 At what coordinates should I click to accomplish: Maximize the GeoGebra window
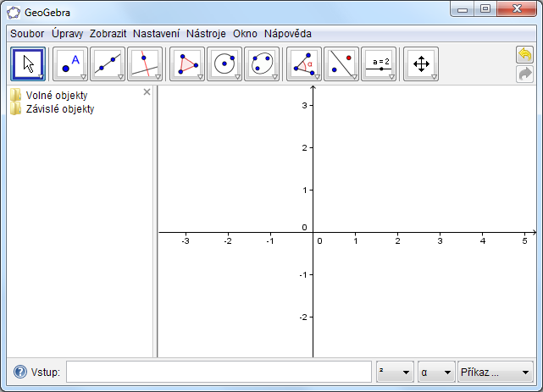point(485,9)
